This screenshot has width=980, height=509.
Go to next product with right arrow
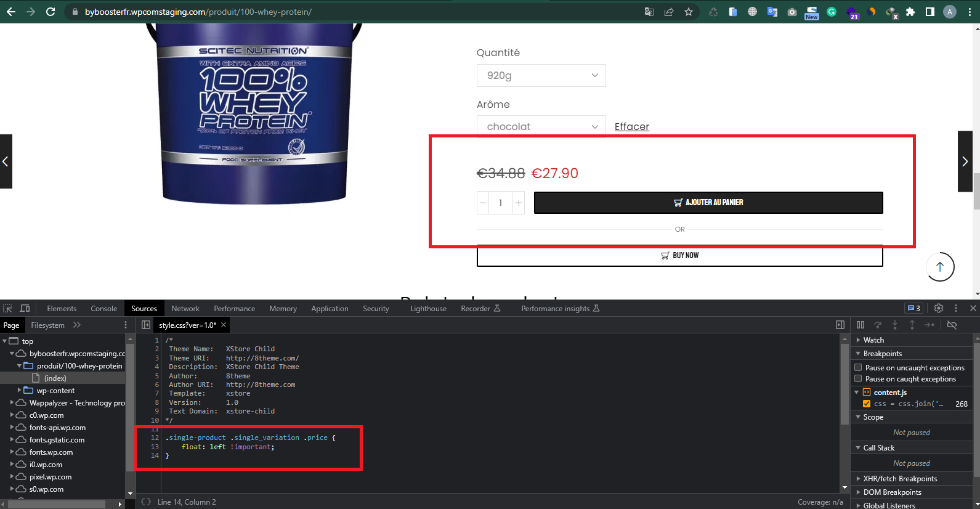point(965,161)
